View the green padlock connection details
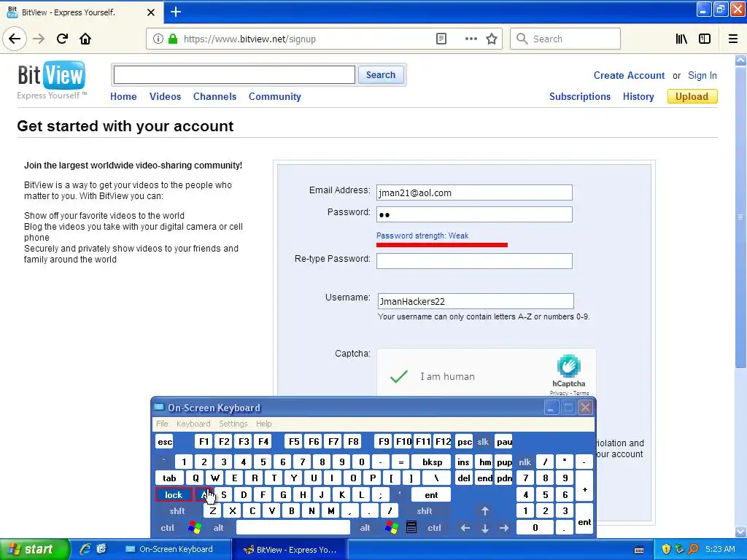Viewport: 747px width, 560px height. coord(173,39)
